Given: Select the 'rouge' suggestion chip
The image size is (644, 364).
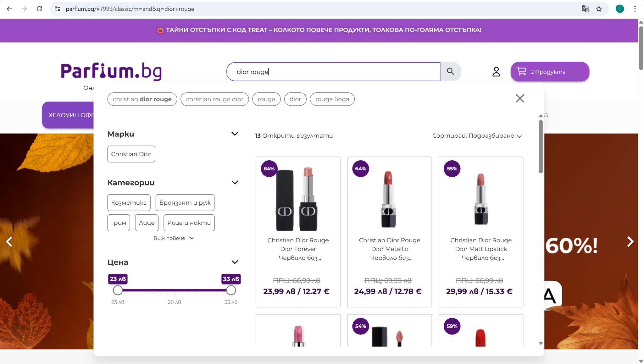Looking at the screenshot, I should click(266, 99).
